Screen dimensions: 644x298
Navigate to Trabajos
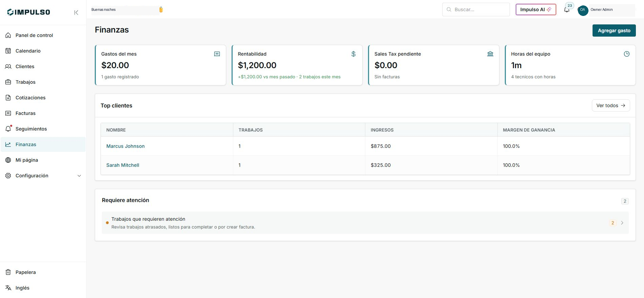point(43,82)
